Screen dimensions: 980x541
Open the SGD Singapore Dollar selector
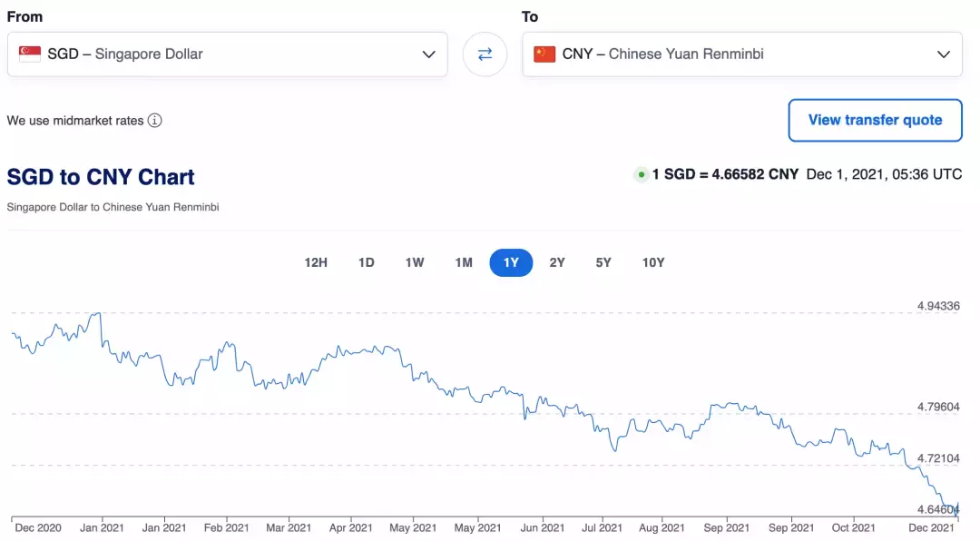tap(227, 54)
